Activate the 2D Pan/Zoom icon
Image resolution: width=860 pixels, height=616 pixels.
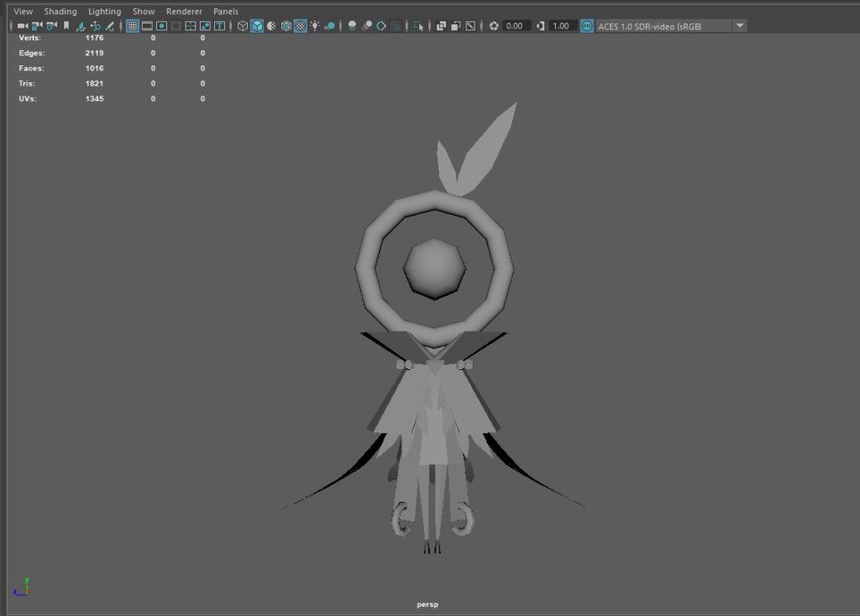click(96, 26)
